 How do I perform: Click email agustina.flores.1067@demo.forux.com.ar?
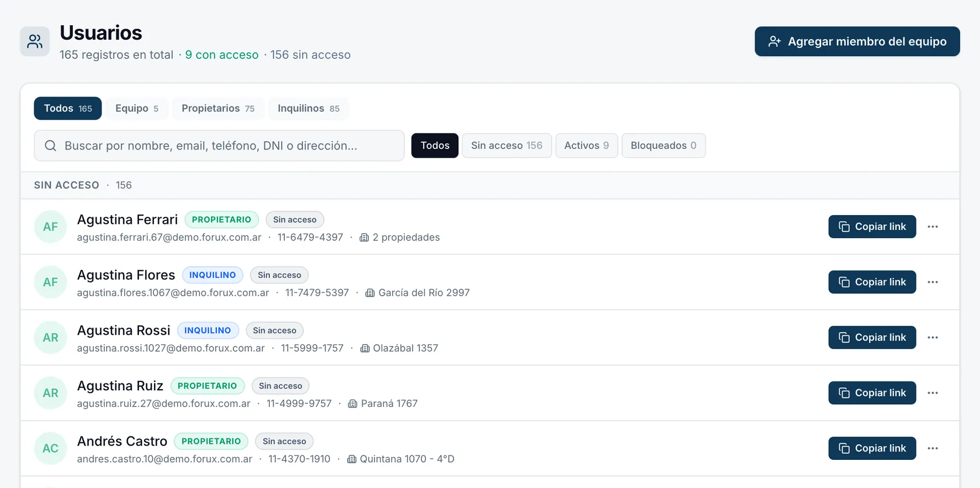tap(173, 293)
